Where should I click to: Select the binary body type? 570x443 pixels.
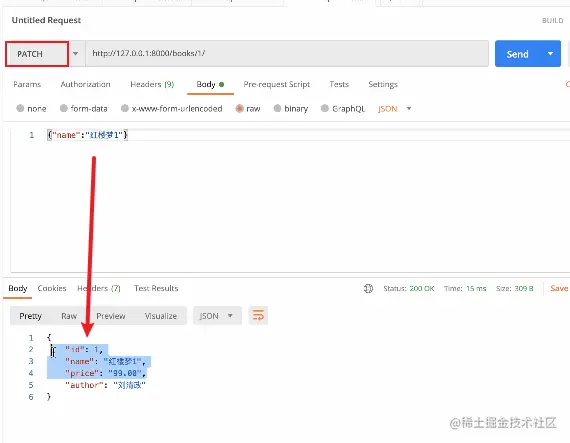[290, 108]
